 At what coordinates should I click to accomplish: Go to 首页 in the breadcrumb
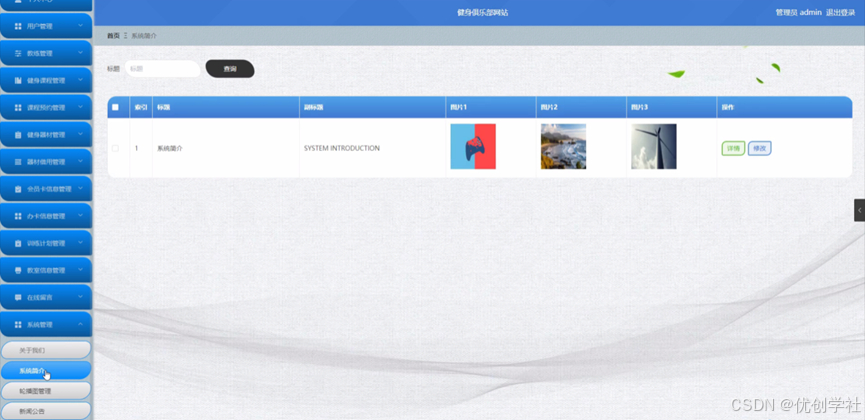click(113, 35)
